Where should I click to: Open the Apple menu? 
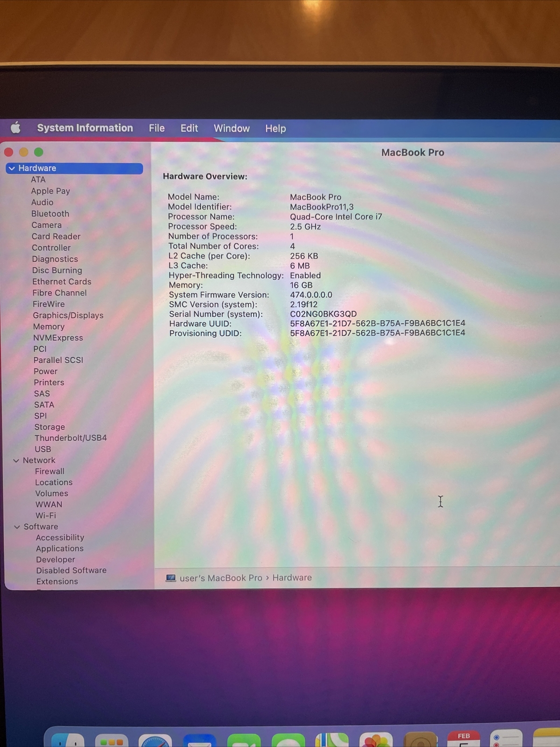point(15,127)
